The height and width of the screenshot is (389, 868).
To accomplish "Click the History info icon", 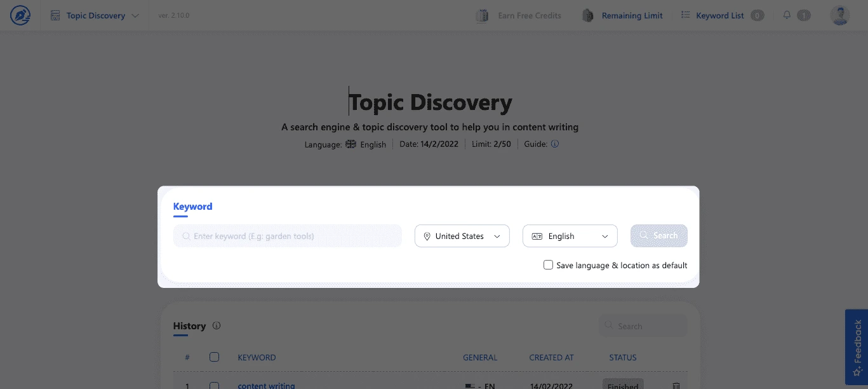I will [217, 325].
